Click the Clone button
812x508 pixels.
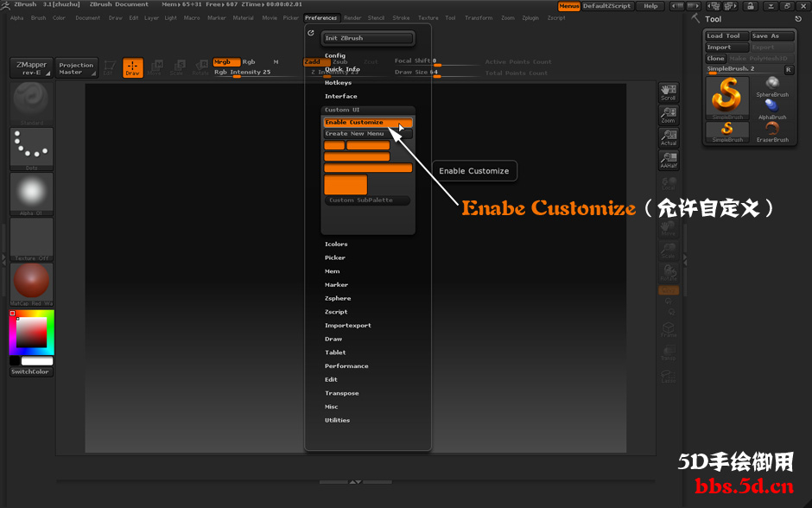[715, 59]
